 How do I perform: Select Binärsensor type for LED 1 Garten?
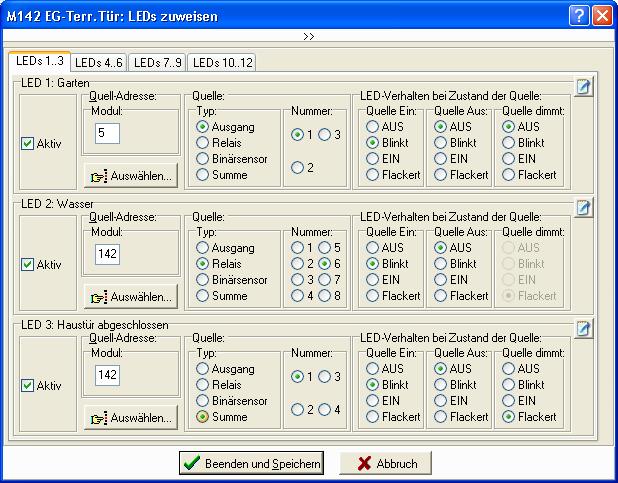click(x=204, y=159)
